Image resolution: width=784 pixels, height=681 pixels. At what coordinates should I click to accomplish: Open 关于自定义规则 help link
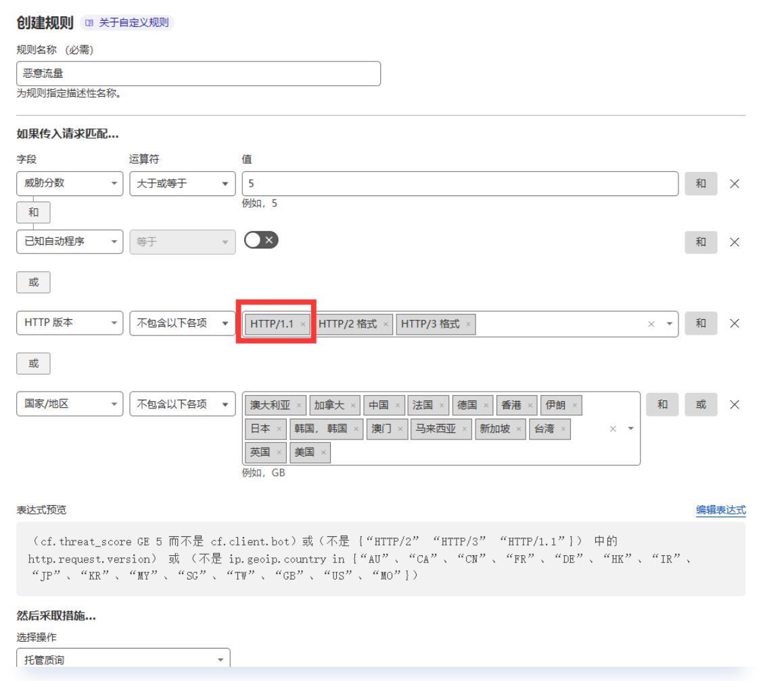(x=127, y=23)
